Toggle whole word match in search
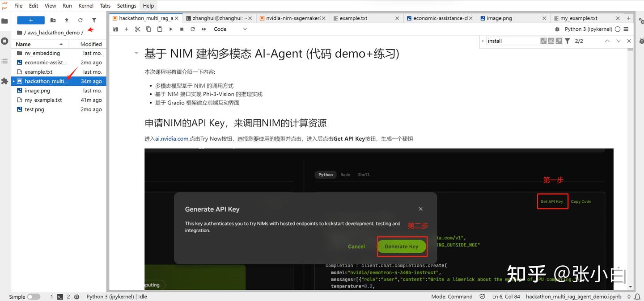Screen dimensions: 644x301 pos(551,41)
